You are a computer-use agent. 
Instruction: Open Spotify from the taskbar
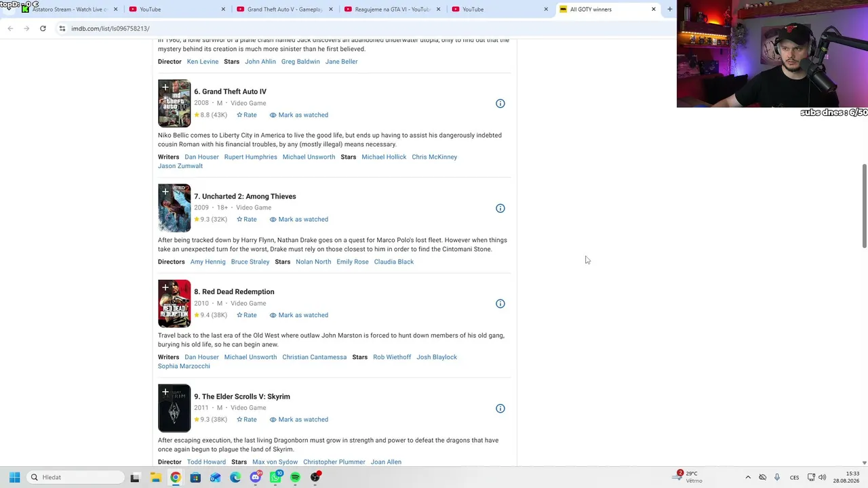(x=296, y=477)
